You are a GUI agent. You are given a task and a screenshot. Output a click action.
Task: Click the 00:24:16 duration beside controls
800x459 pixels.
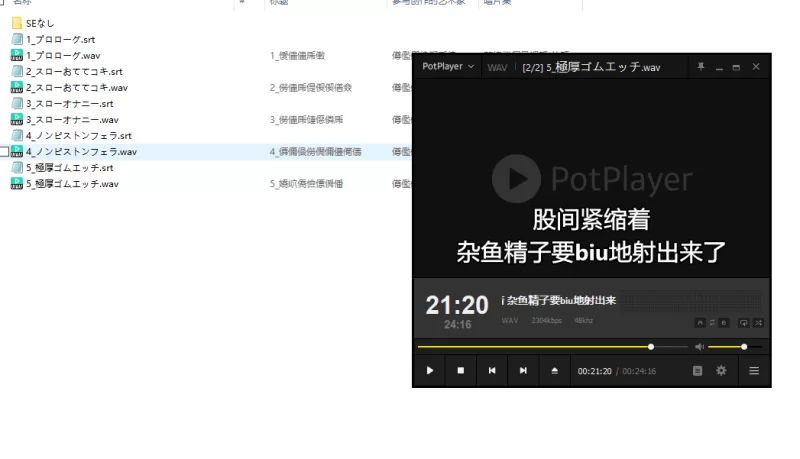click(639, 371)
